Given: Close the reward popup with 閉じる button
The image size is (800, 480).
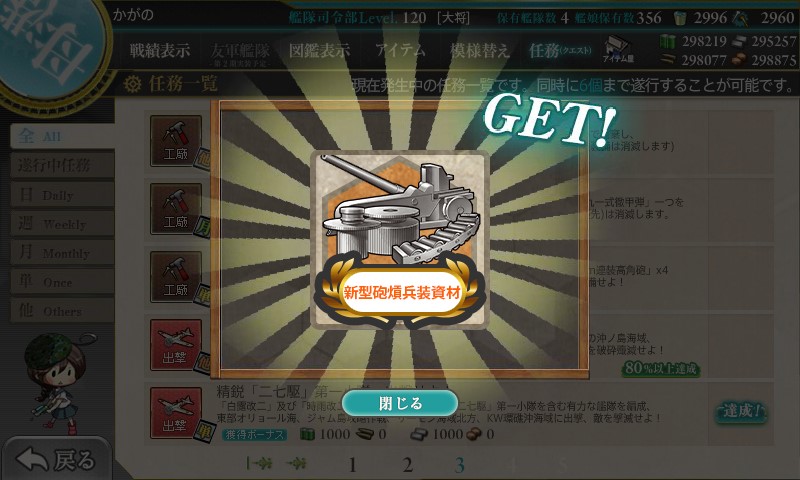Looking at the screenshot, I should click(400, 403).
